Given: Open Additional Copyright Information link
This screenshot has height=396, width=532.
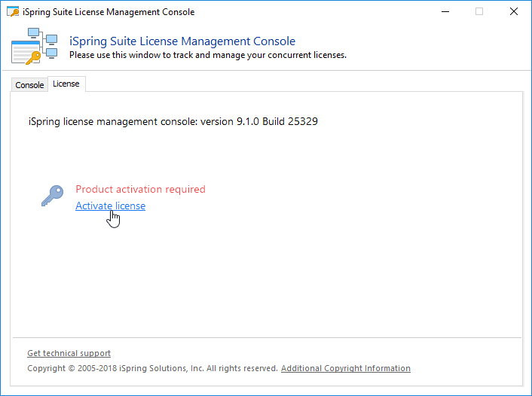Looking at the screenshot, I should pos(345,368).
